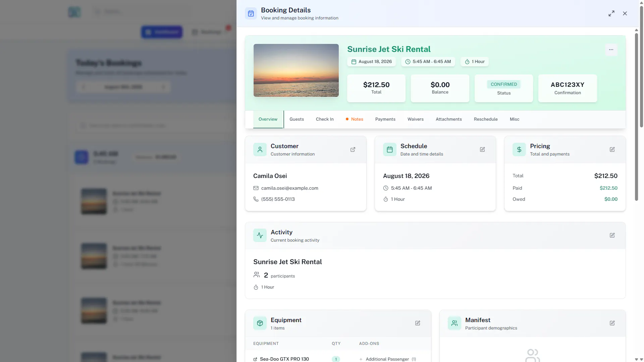Screen dimensions: 644x362
Task: Select the Overview tab
Action: (268, 119)
